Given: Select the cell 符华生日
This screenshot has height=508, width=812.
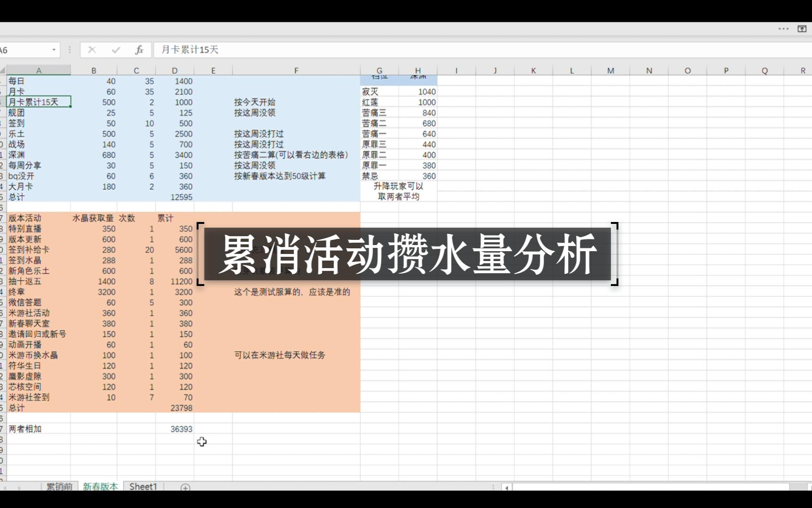Looking at the screenshot, I should click(39, 365).
